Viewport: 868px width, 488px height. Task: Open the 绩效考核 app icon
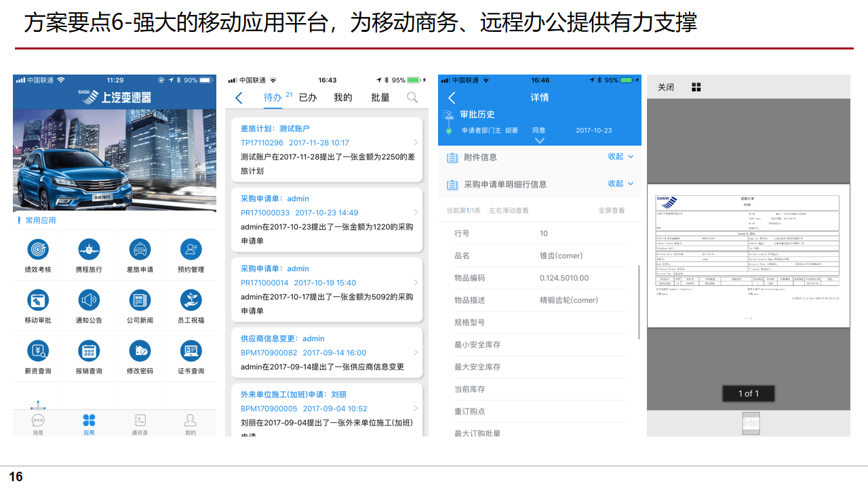click(x=38, y=249)
